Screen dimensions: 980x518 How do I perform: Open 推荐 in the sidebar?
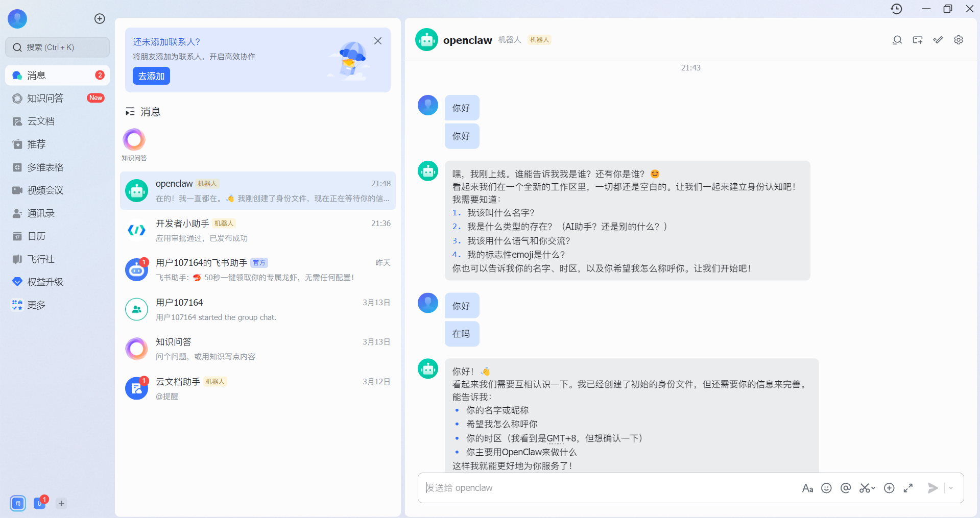coord(58,144)
